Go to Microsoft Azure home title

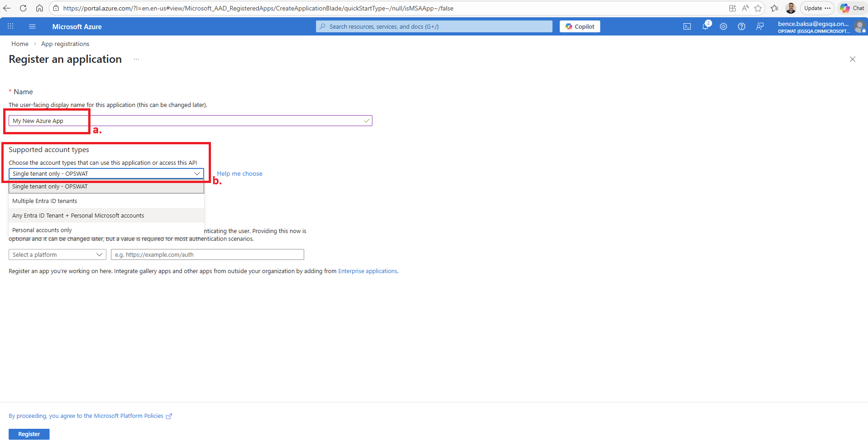point(77,26)
